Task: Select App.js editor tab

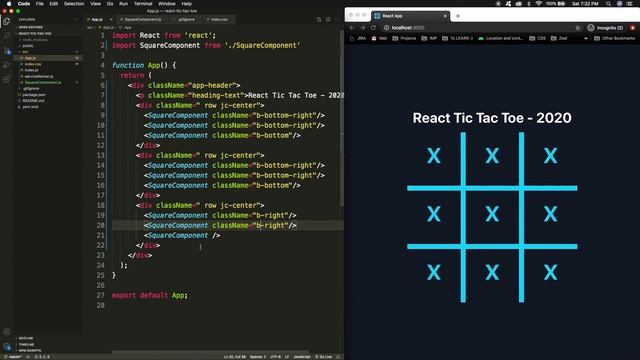Action: pyautogui.click(x=97, y=19)
